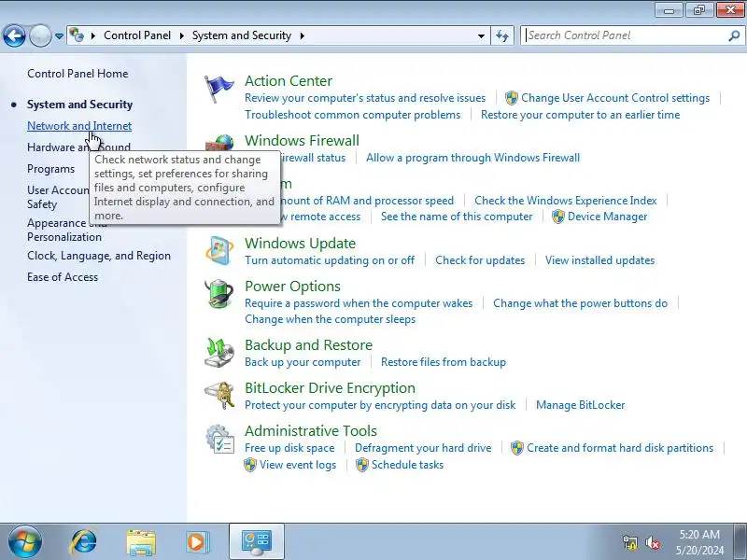This screenshot has height=560, width=747.
Task: Click Troubleshoot common computer problems
Action: [353, 115]
